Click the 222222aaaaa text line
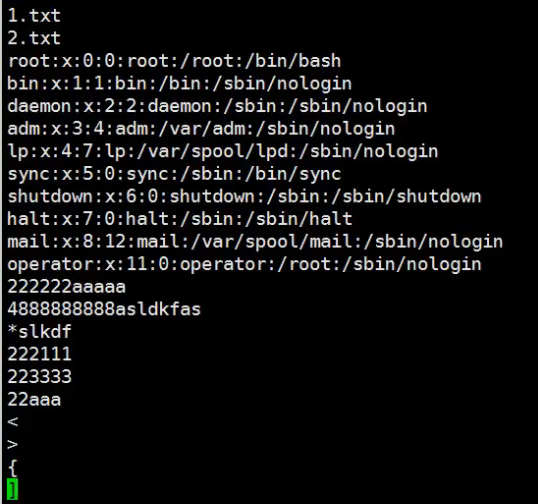This screenshot has width=538, height=504. (x=67, y=287)
